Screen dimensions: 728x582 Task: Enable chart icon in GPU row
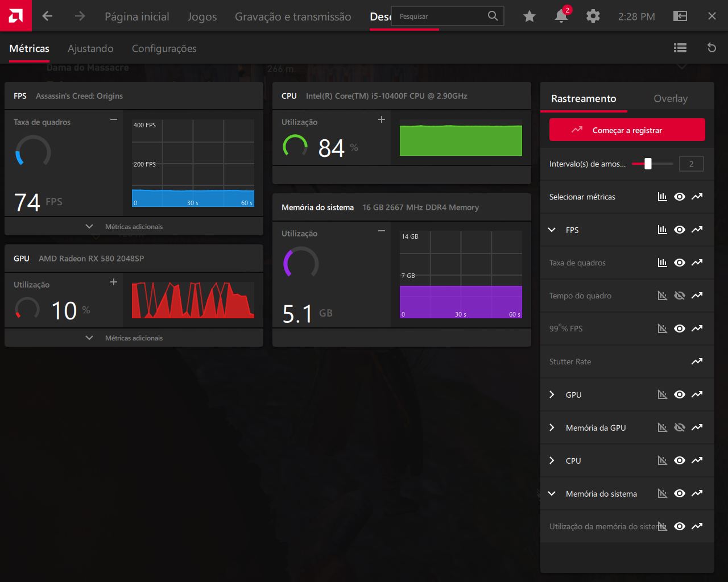pos(663,394)
